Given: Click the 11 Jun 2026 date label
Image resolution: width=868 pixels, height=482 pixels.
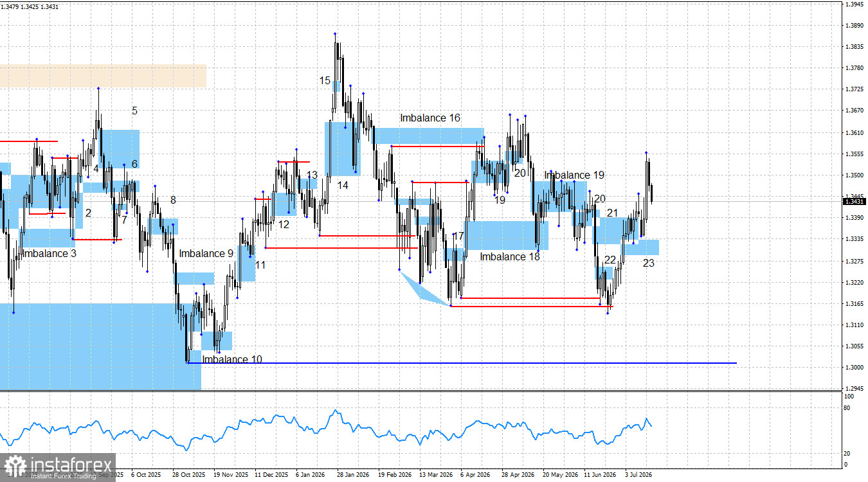Looking at the screenshot, I should [600, 475].
